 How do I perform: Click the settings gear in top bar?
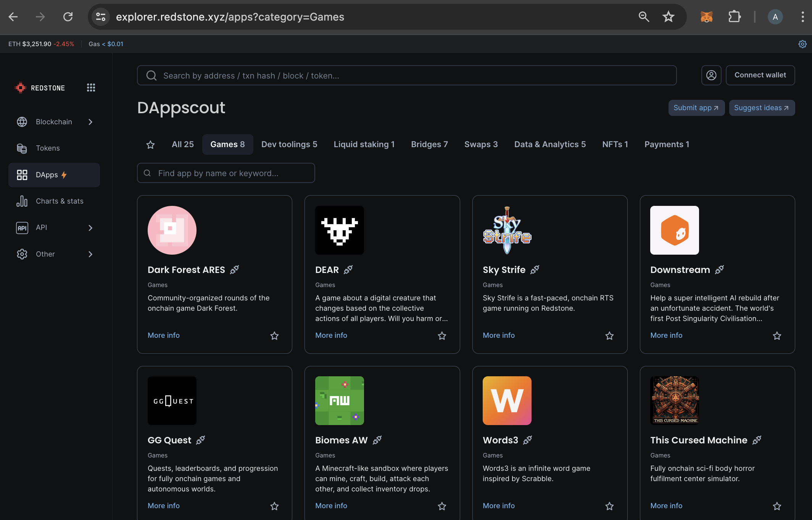point(802,44)
